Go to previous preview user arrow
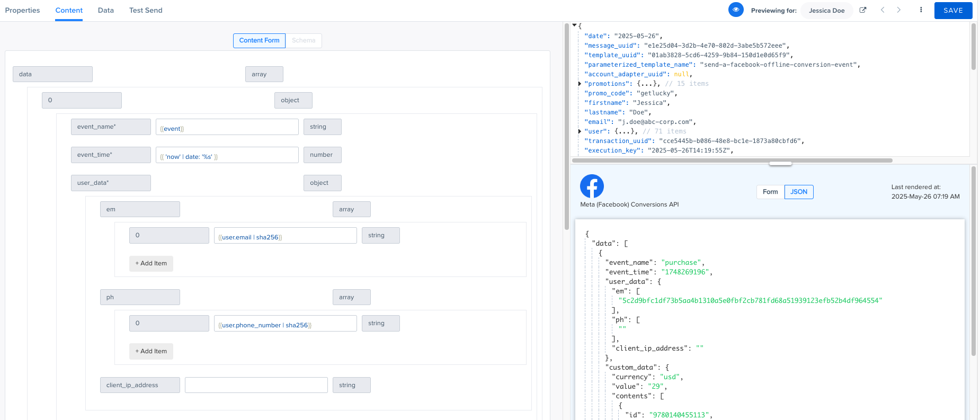 883,10
